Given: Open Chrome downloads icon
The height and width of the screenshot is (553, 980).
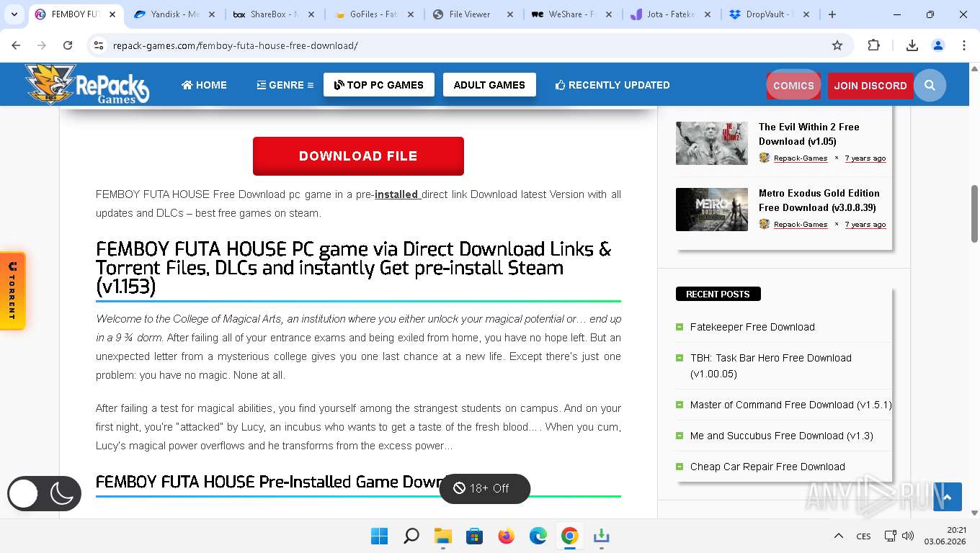Looking at the screenshot, I should click(912, 45).
